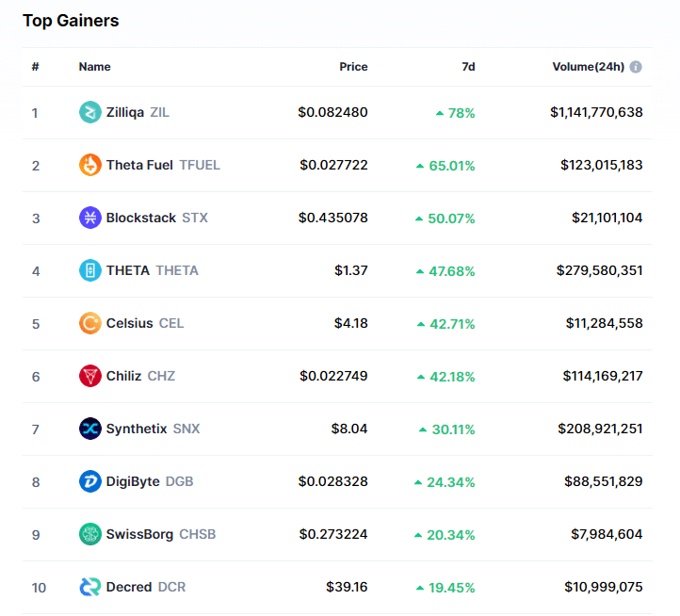Click the Decred logo icon
Viewport: 680px width, 616px height.
89,587
